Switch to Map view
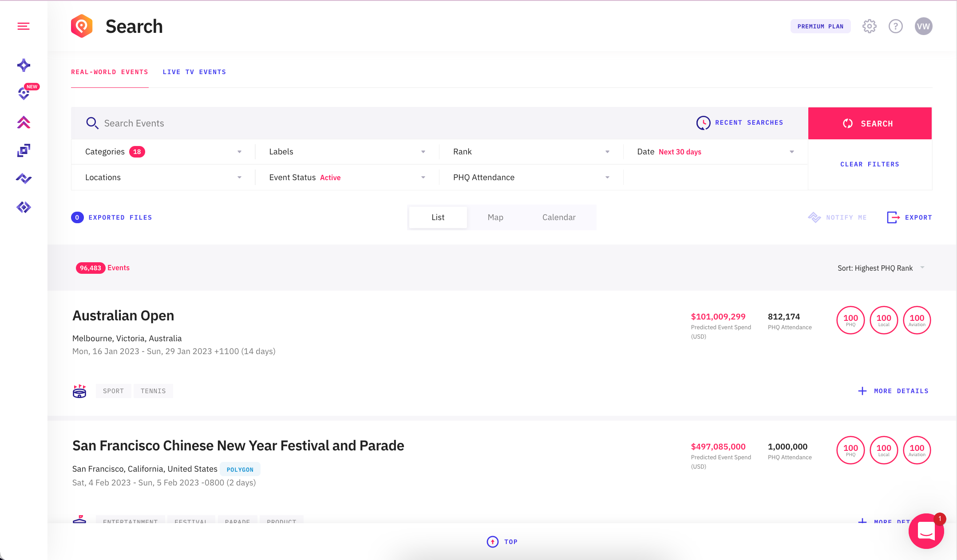Image resolution: width=957 pixels, height=560 pixels. tap(495, 217)
